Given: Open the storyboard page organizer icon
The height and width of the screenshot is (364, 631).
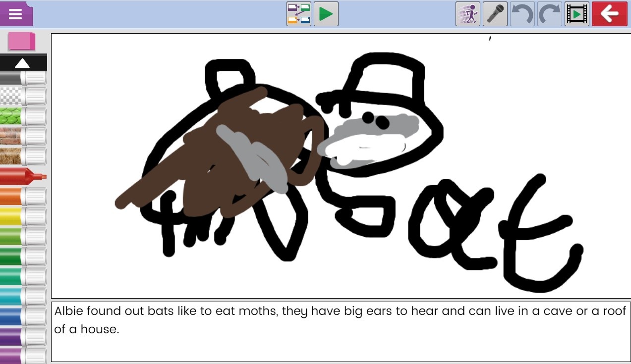Looking at the screenshot, I should tap(298, 14).
